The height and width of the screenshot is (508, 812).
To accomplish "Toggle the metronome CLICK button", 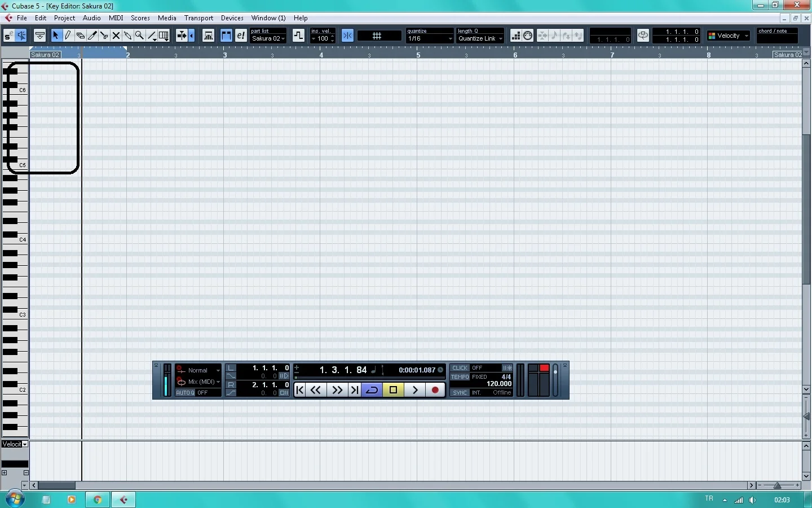I will pos(460,367).
